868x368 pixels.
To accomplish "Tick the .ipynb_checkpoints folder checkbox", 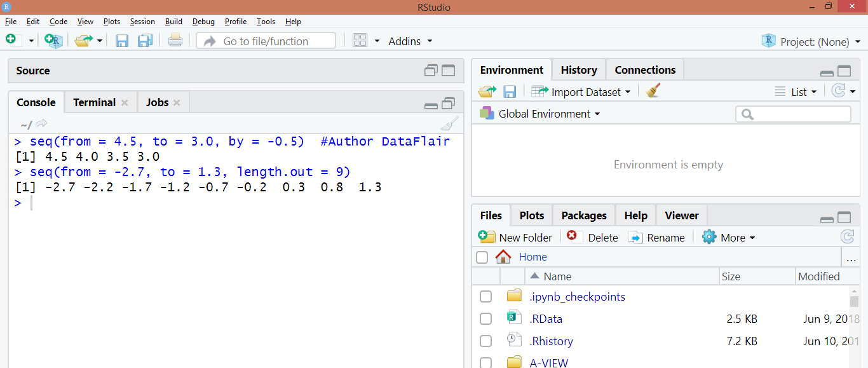I will 485,297.
